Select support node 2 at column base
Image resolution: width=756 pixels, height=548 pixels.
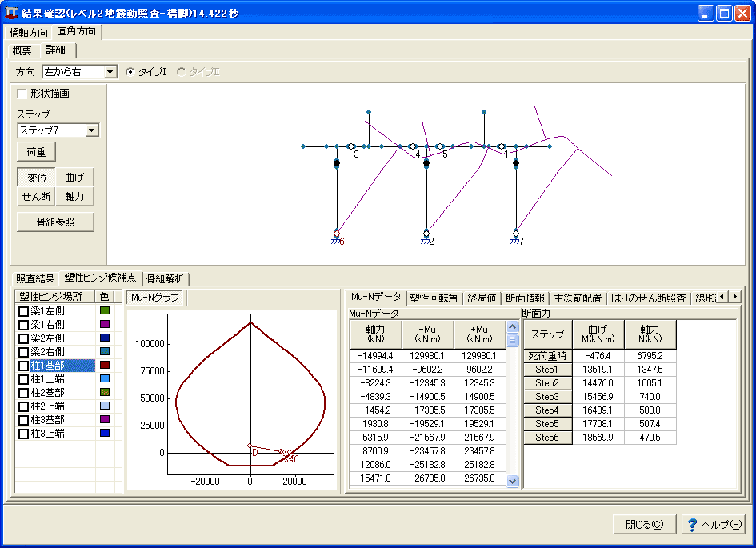coord(426,234)
